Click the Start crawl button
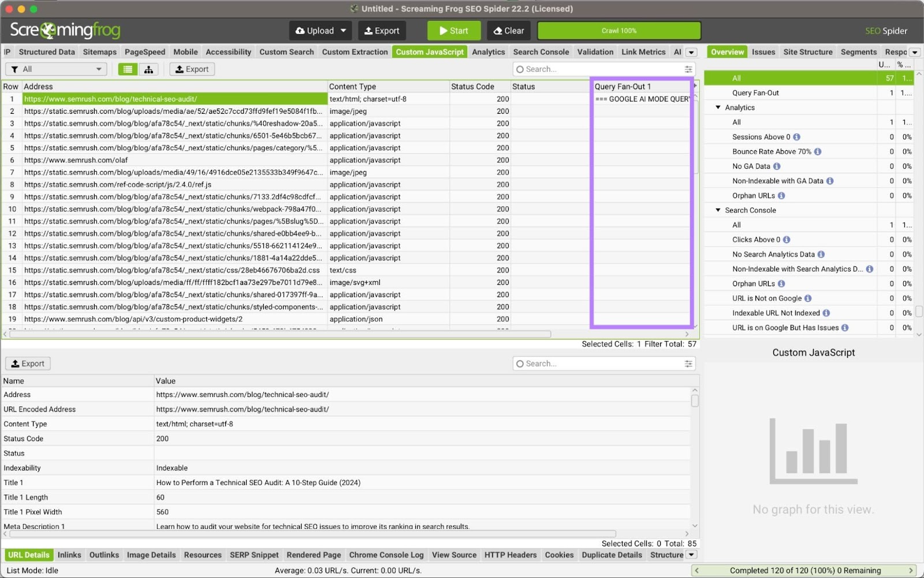 (453, 30)
